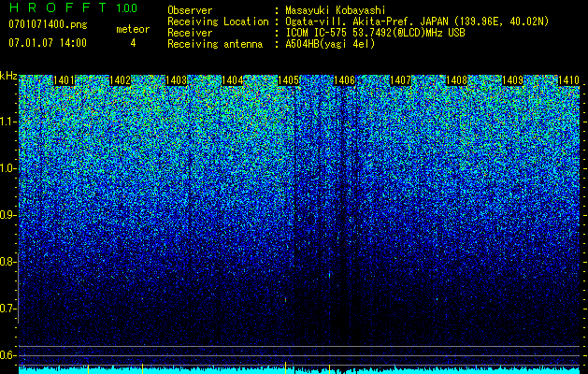Click the 0.6 kHz axis label
Screen dimensions: 588x374
click(x=7, y=355)
